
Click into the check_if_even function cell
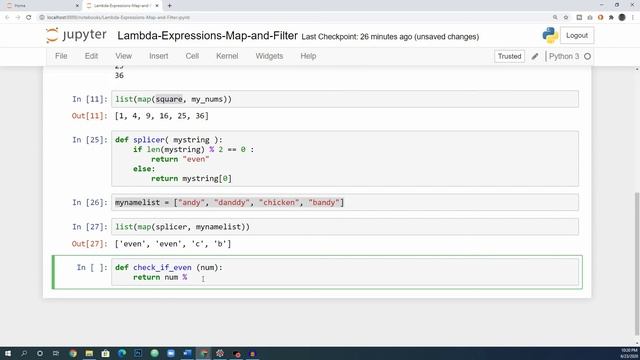(x=344, y=272)
